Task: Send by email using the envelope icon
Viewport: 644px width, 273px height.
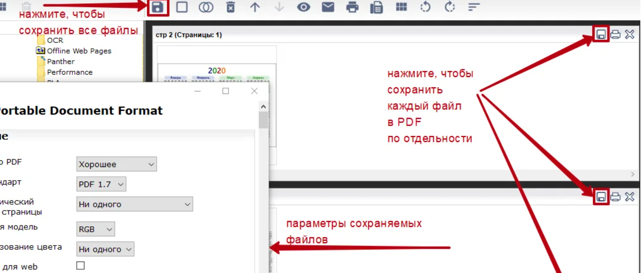Action: tap(328, 7)
